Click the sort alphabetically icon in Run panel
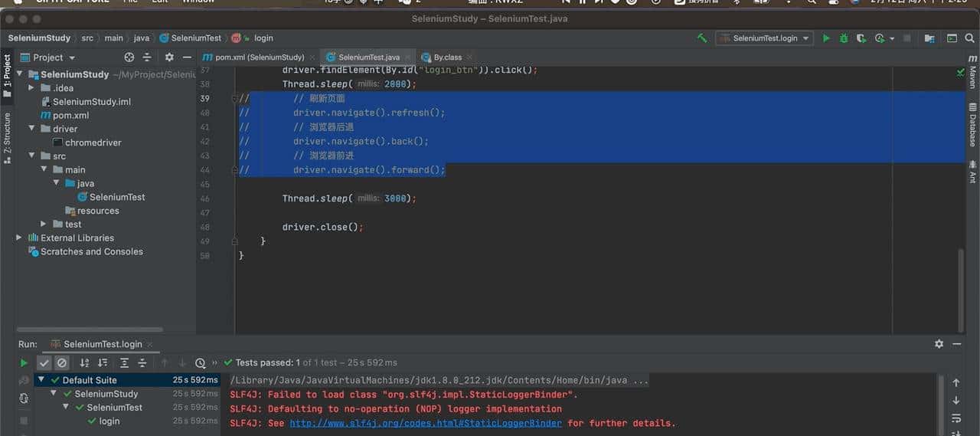980x436 pixels. coord(84,363)
